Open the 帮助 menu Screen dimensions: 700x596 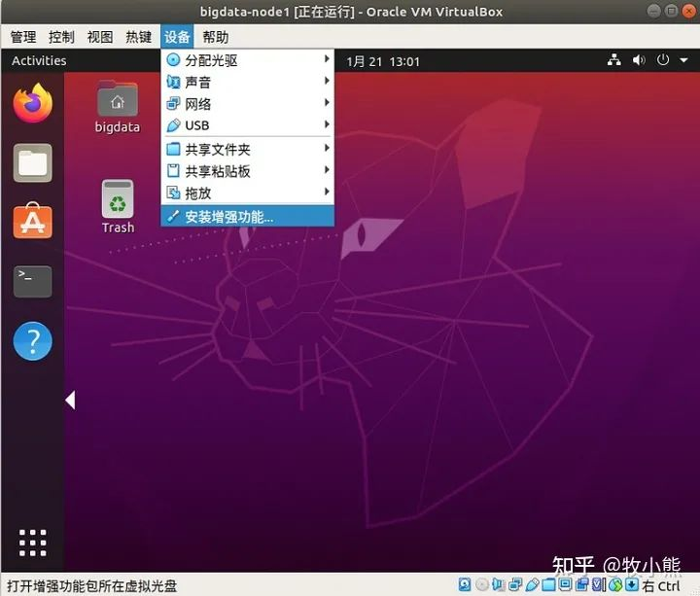click(216, 37)
